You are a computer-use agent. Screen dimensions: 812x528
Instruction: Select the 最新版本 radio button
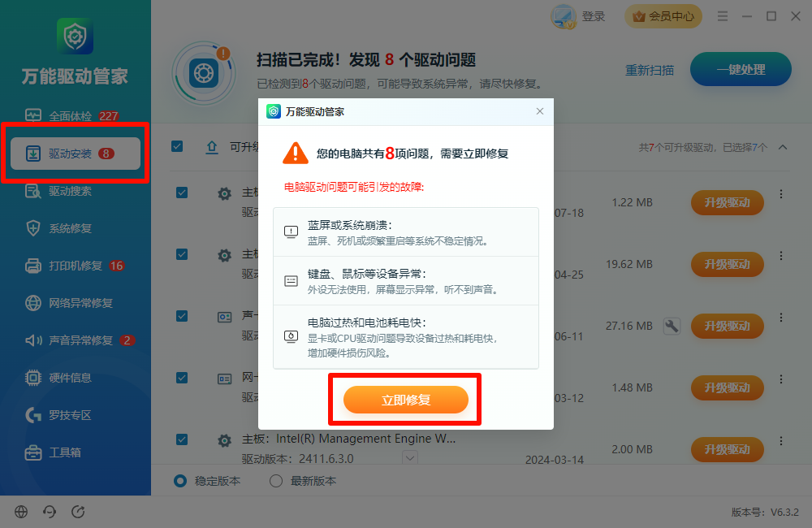(276, 481)
